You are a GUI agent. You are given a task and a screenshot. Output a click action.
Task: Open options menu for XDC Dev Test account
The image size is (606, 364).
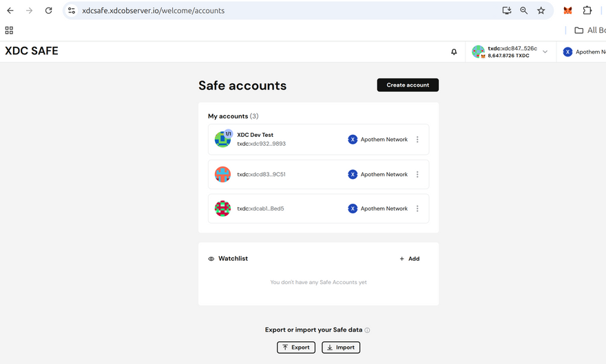[x=417, y=140]
